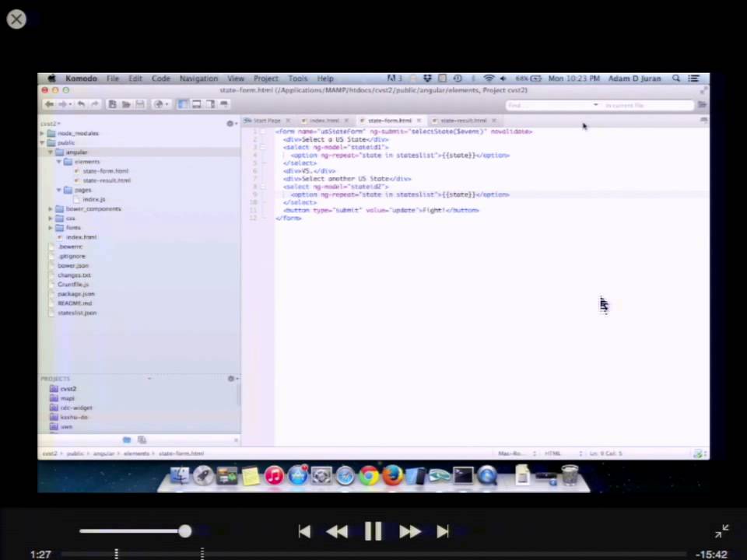
Task: Jump to first chapter marker on timeline
Action: point(116,553)
